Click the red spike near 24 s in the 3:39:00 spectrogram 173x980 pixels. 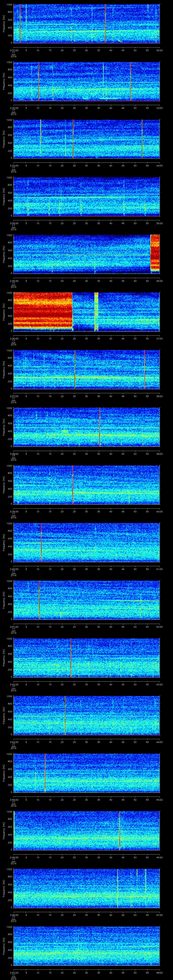click(x=72, y=484)
